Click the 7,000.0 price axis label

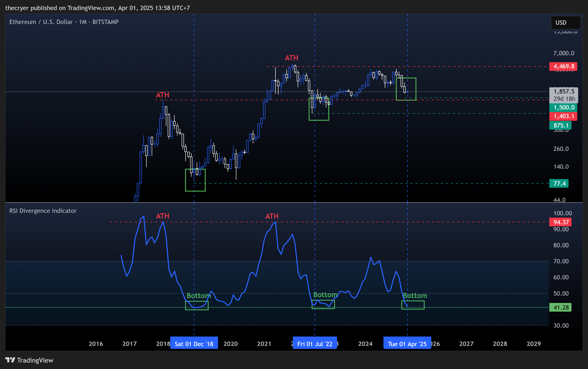click(x=564, y=53)
